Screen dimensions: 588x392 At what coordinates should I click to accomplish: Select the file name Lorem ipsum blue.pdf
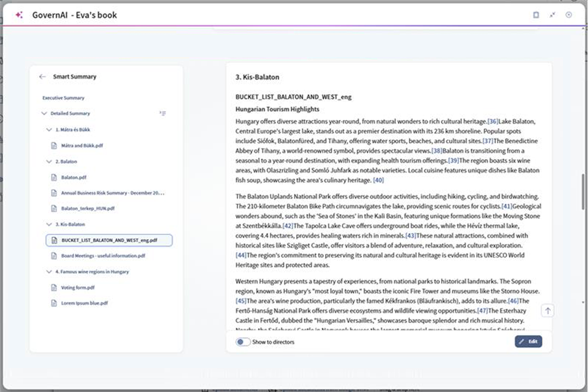pos(84,303)
